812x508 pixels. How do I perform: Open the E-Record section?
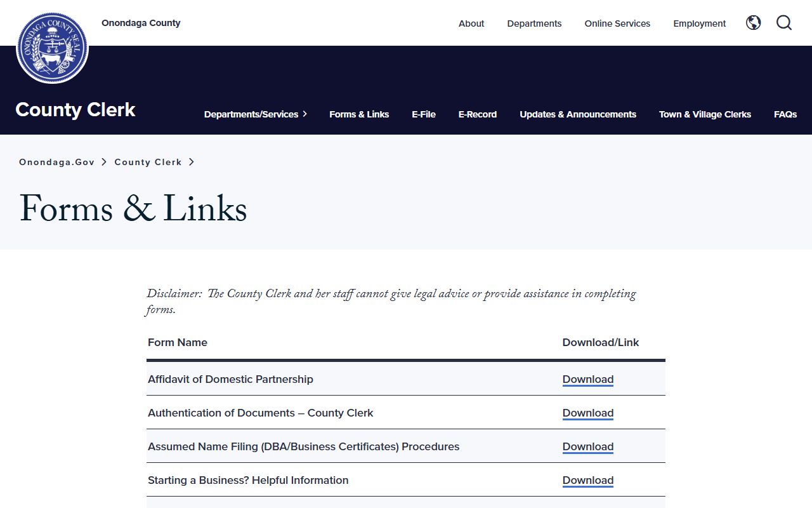478,114
